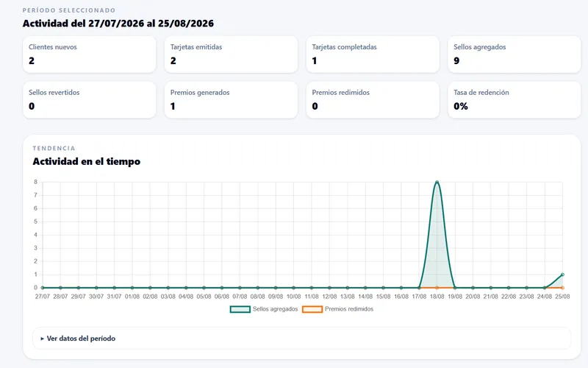The height and width of the screenshot is (368, 588).
Task: Toggle Sellos agregados legend series
Action: pyautogui.click(x=264, y=309)
